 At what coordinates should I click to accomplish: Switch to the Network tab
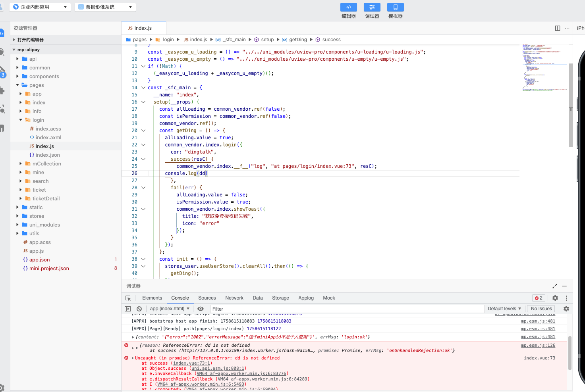click(234, 298)
